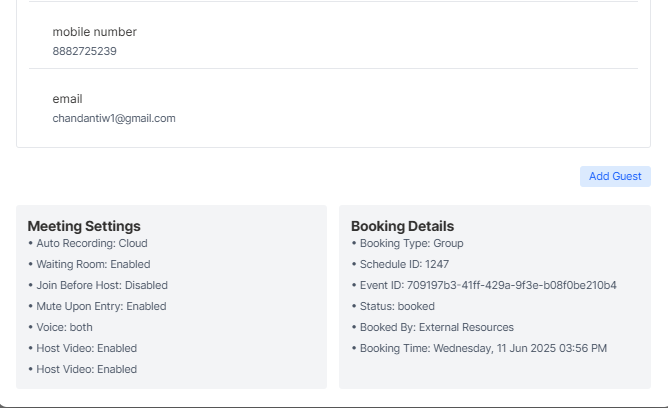Viewport: 668px width, 408px height.
Task: Select the email field label
Action: [x=67, y=99]
